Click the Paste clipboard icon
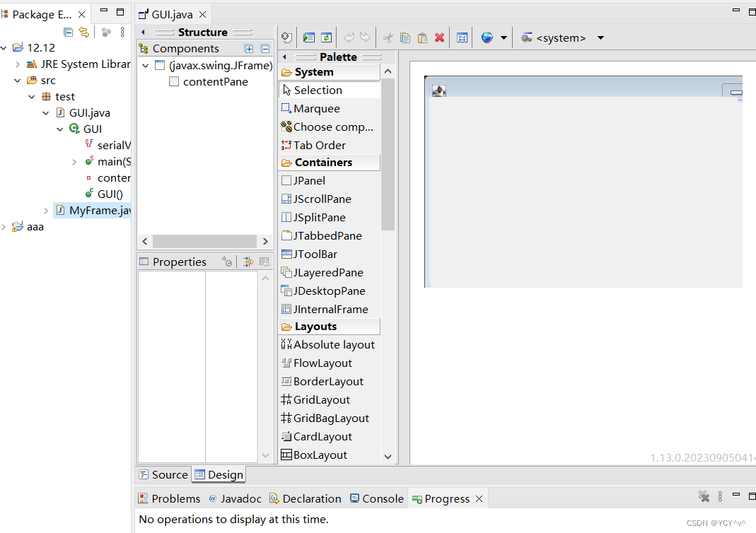The width and height of the screenshot is (756, 533). click(422, 37)
